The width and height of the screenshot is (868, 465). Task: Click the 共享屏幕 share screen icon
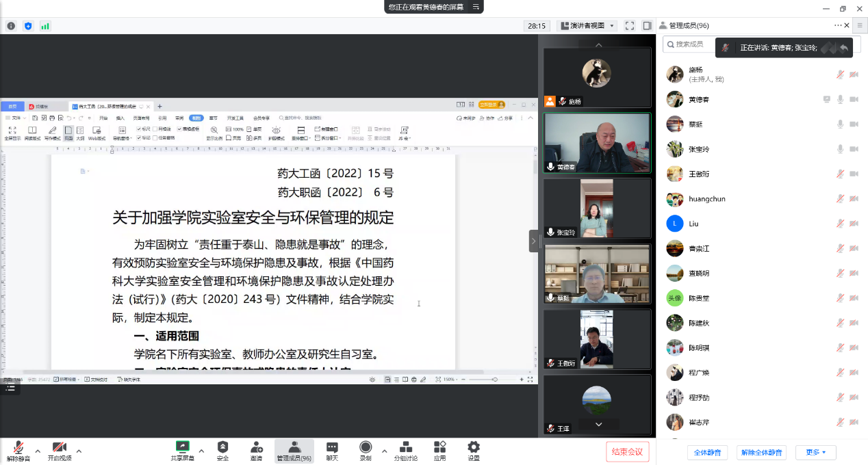pos(182,448)
